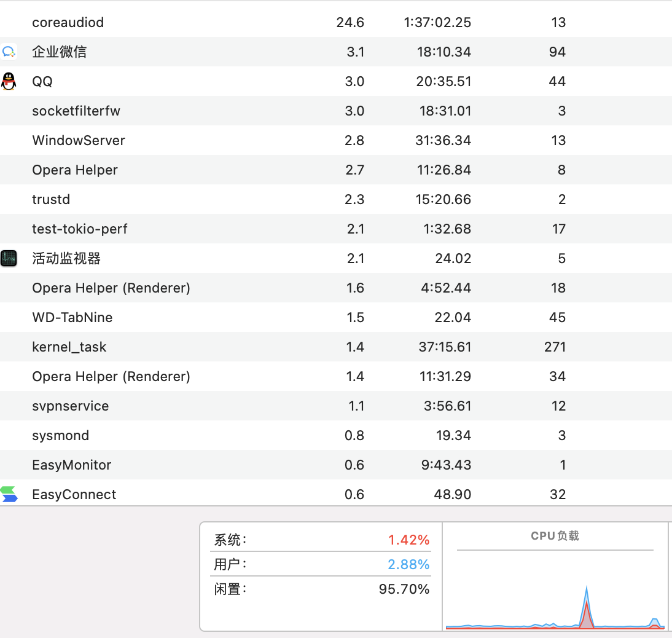Click the 3.1 CPU value for 企业微信

tap(355, 52)
